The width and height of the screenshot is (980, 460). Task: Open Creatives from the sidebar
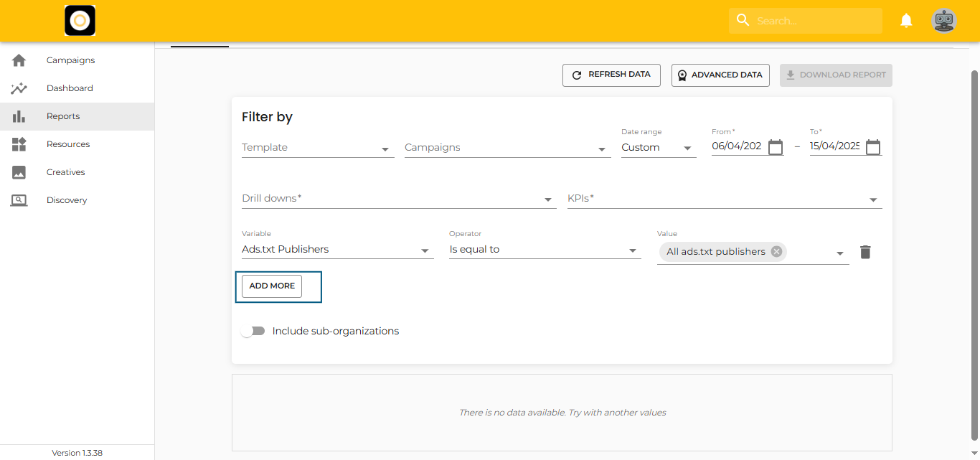point(65,172)
